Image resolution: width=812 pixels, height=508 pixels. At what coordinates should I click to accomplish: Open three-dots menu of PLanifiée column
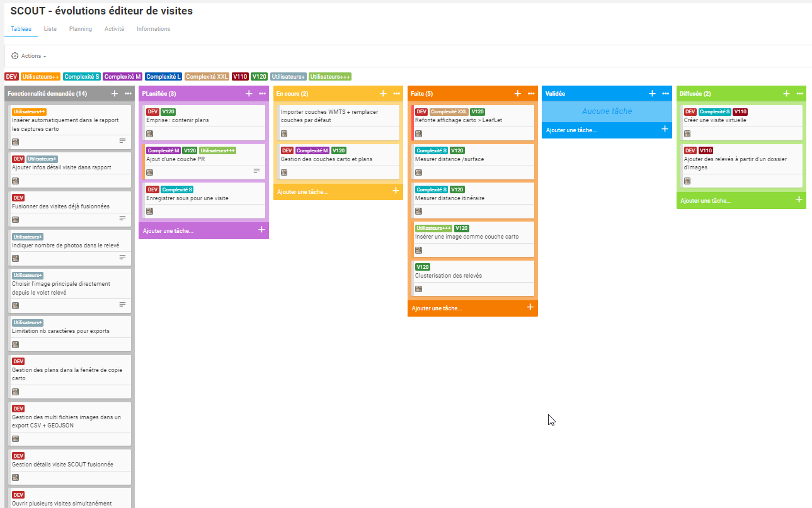click(x=262, y=93)
